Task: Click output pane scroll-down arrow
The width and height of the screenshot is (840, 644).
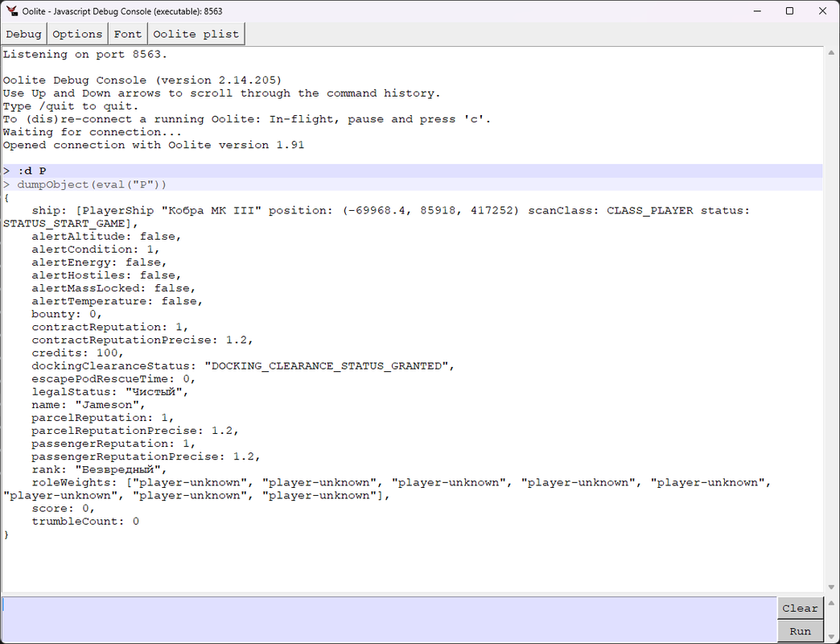Action: pyautogui.click(x=831, y=587)
